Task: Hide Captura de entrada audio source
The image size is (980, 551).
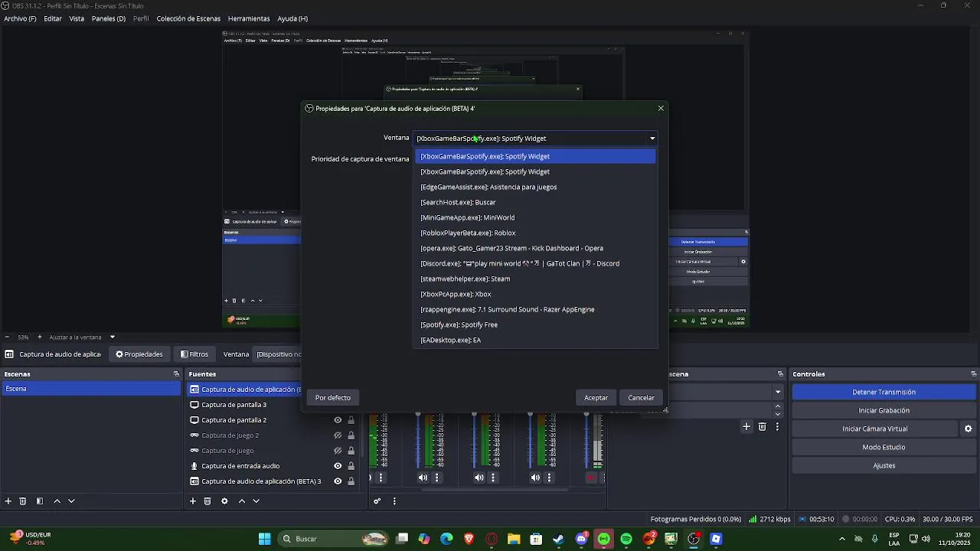Action: click(338, 466)
